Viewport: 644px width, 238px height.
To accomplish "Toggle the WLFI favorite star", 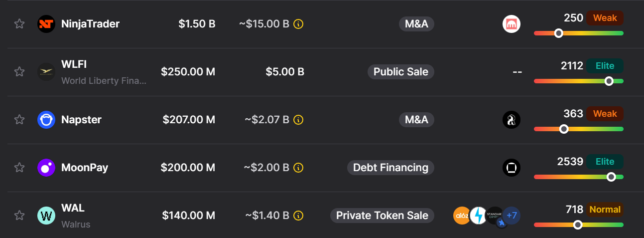I will 19,72.
